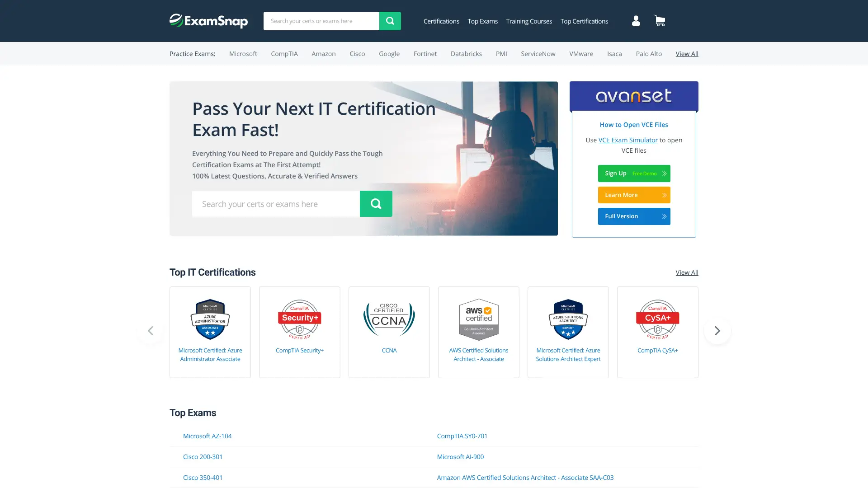Open the shopping cart icon
Screen dimensions: 868x488
[660, 21]
